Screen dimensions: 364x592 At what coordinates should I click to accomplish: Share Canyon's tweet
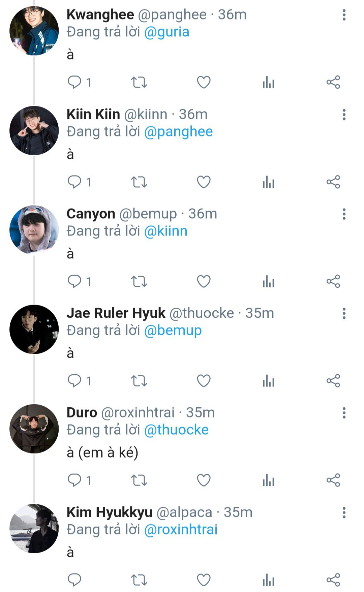point(333,281)
